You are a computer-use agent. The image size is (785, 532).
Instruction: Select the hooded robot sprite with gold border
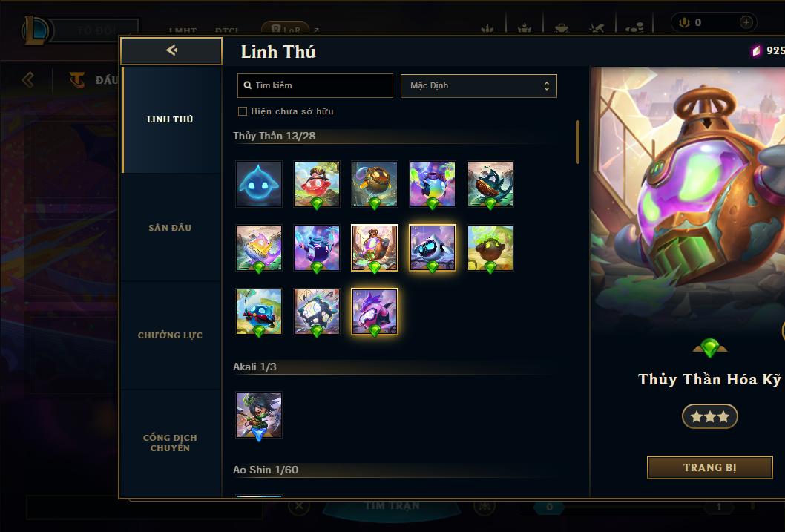432,248
